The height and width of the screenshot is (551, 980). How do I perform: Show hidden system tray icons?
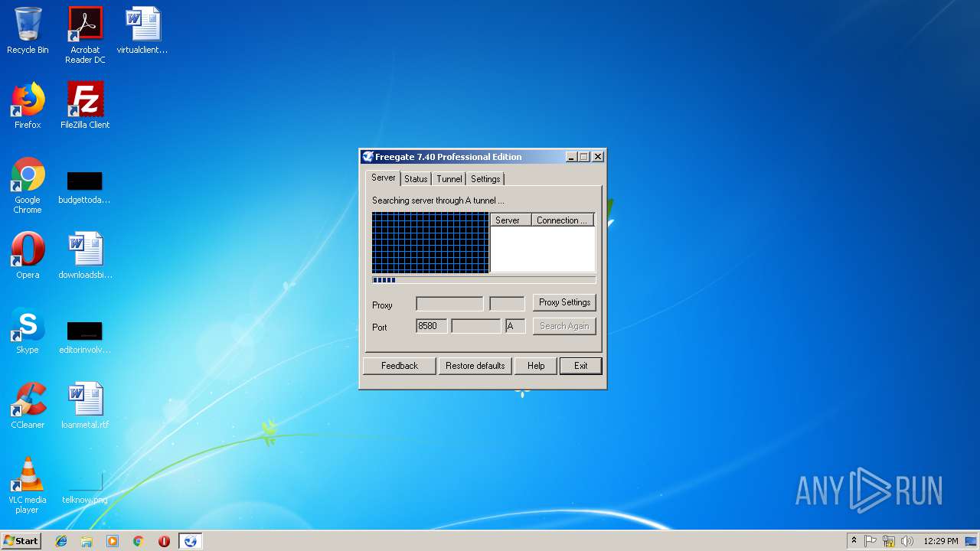click(x=854, y=541)
